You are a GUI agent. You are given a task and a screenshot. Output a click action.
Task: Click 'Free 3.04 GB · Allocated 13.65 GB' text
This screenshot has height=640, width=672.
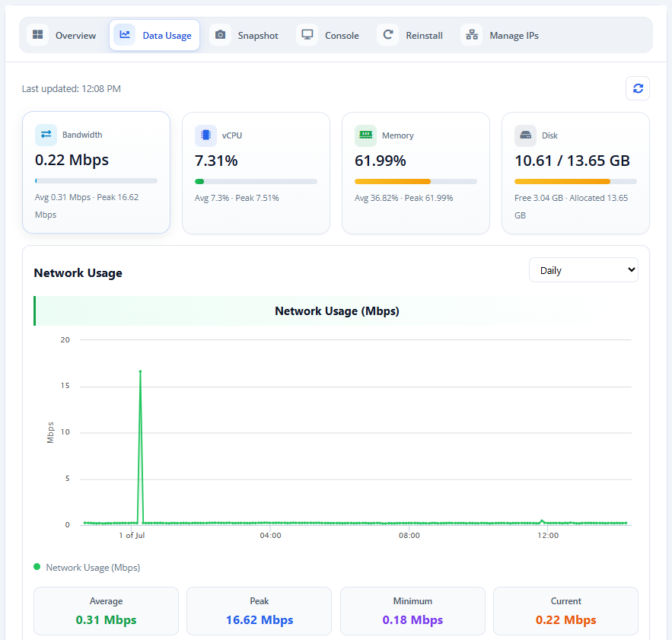tap(572, 207)
